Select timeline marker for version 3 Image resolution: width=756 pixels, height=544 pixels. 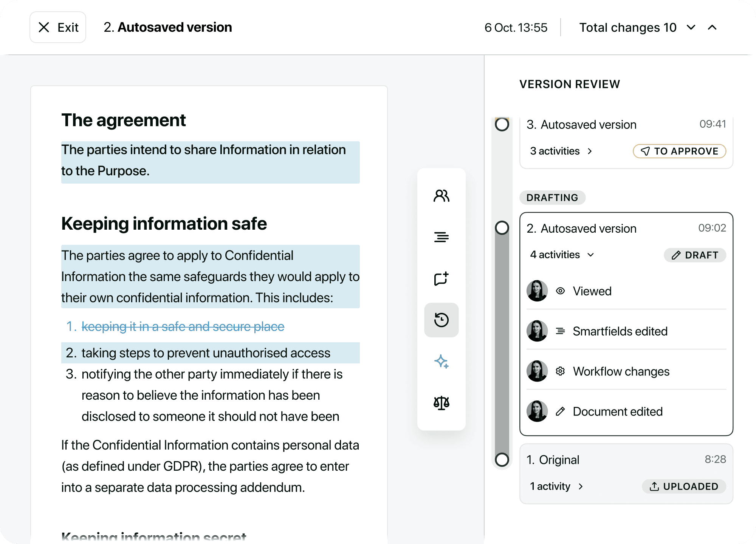point(502,124)
